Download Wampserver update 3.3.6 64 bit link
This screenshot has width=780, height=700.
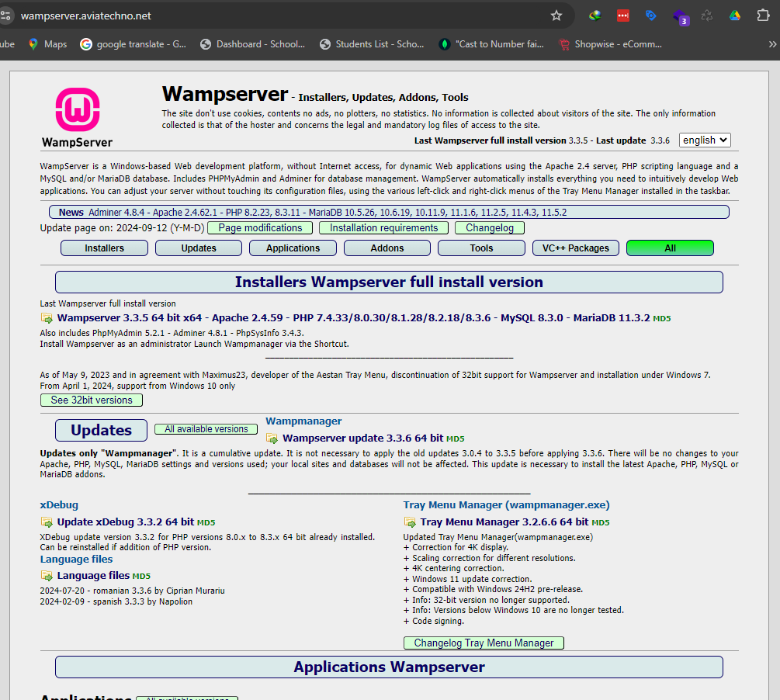click(x=362, y=438)
